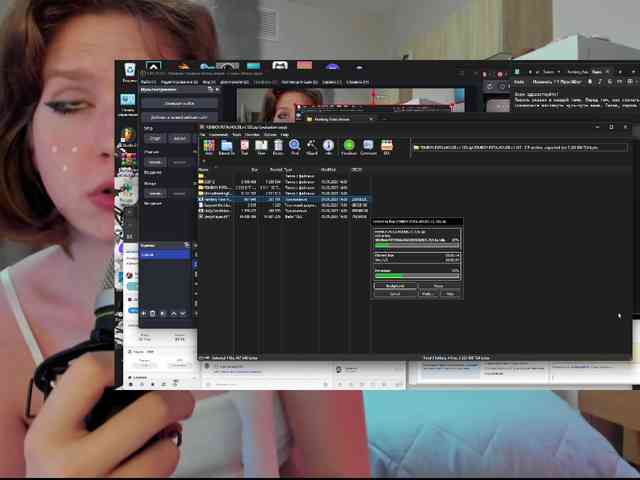Screen dimensions: 640x480
Task: Click the WinRAR archive path address bar
Action: point(519,148)
